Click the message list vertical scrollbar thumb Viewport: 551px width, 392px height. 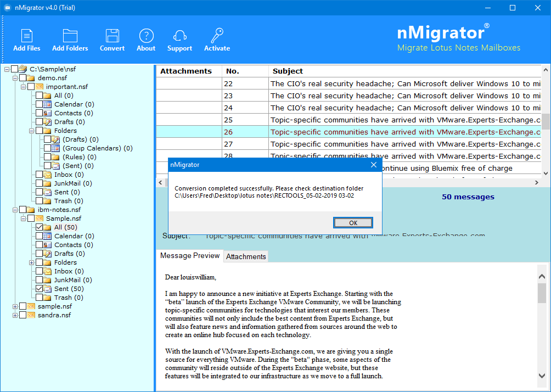(x=546, y=122)
